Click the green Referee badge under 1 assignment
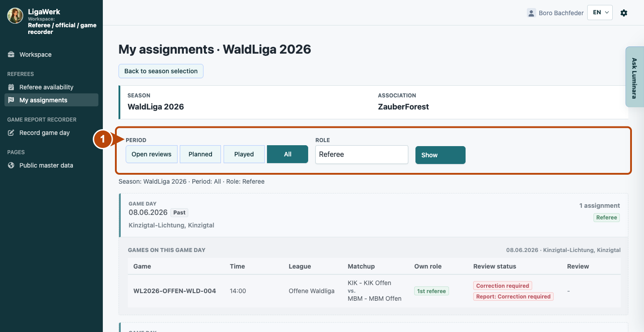Screen dimensions: 644x332 tap(606, 218)
